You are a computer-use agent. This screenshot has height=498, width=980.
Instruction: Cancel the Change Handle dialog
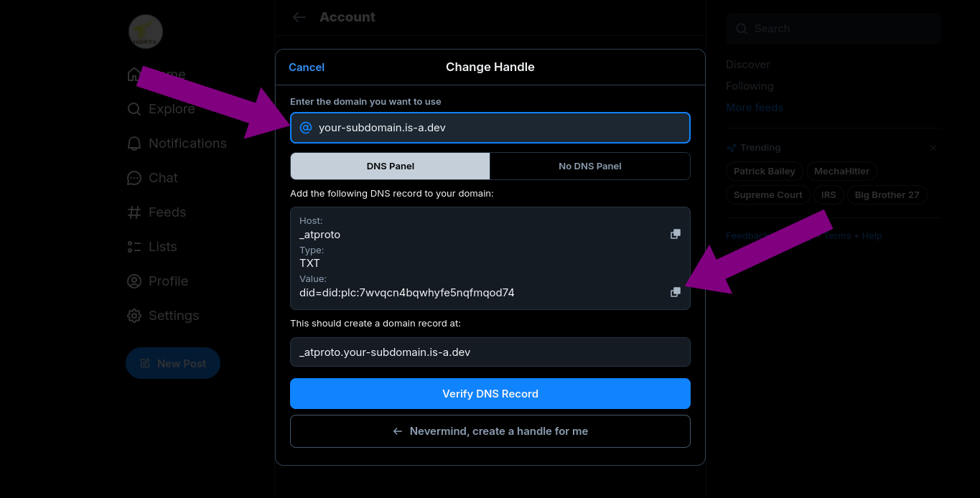(x=307, y=67)
